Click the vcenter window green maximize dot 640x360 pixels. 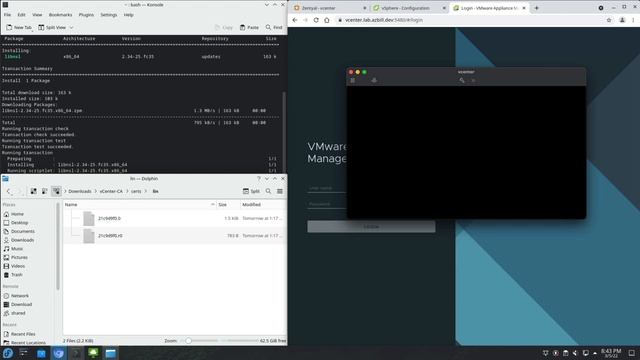364,72
